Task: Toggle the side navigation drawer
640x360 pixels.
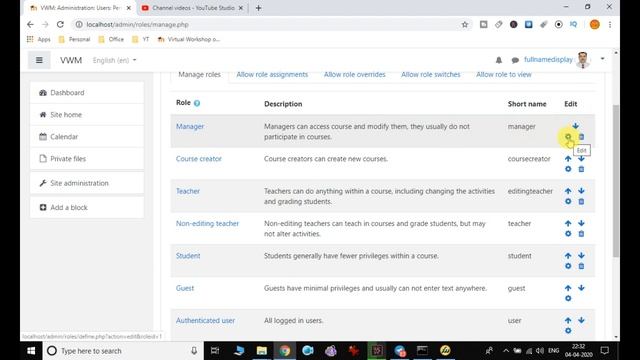Action: [39, 60]
